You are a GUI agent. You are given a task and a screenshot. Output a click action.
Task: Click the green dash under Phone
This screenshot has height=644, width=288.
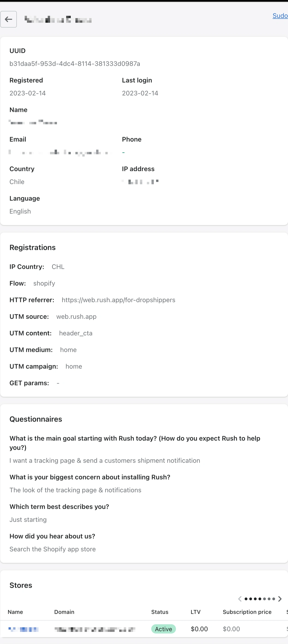(123, 152)
